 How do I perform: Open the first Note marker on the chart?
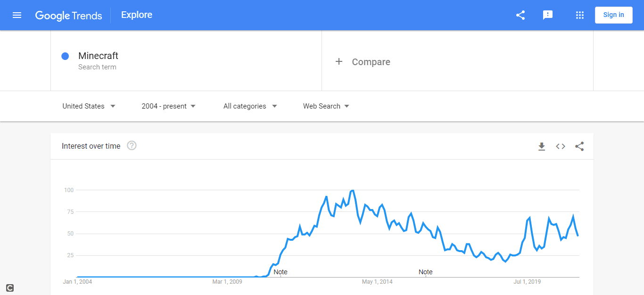280,272
